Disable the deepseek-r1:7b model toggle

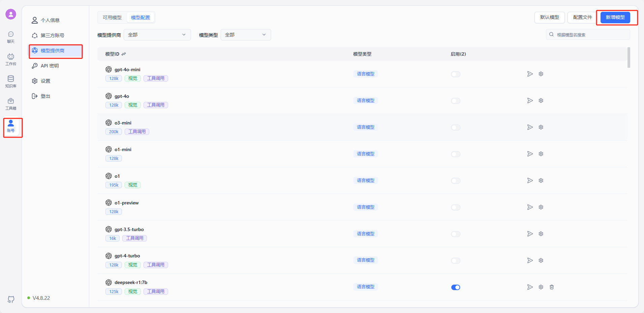click(x=455, y=287)
